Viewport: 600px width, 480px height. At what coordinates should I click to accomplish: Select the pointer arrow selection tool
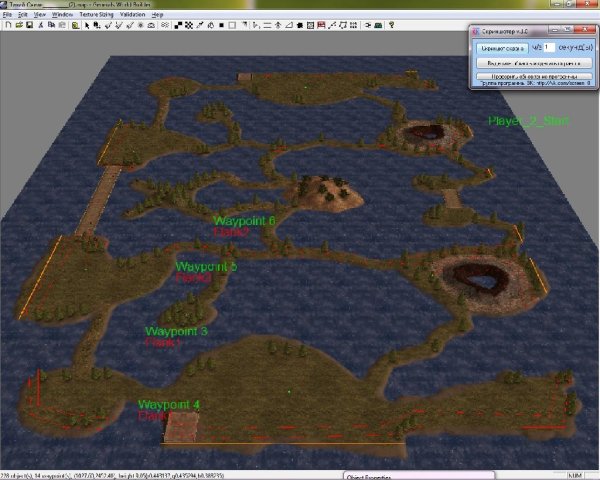tap(88, 25)
